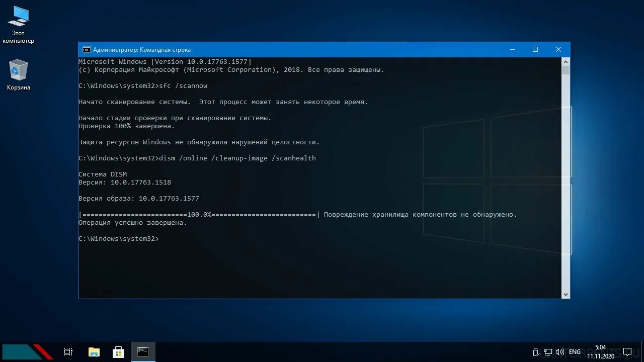Select the Этот компьютер desktop icon
Viewport: 644px width, 362px height.
point(18,25)
